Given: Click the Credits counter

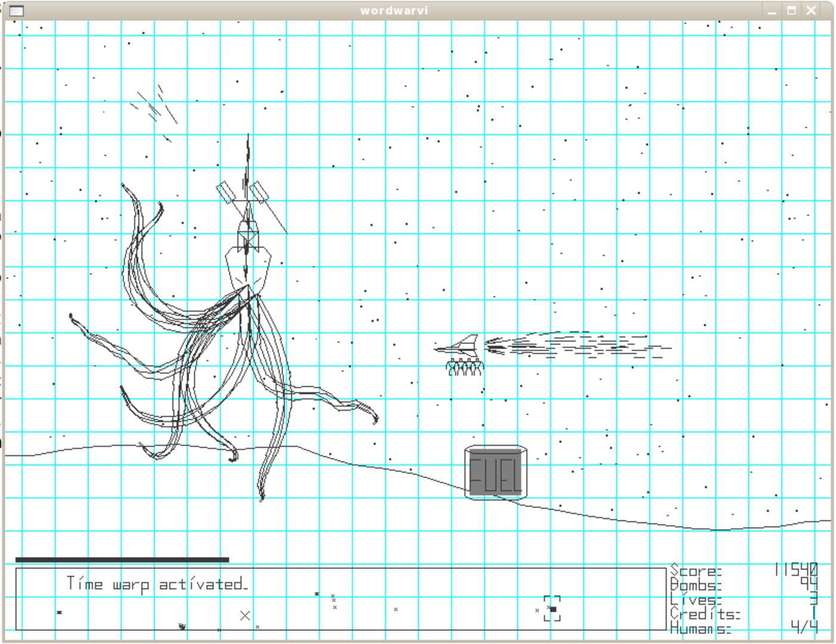Looking at the screenshot, I should tap(744, 612).
